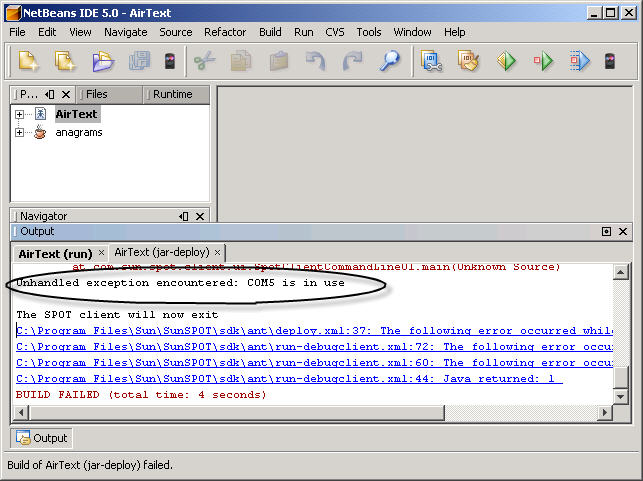Click the output scroll up arrow
This screenshot has width=643, height=481.
click(620, 272)
